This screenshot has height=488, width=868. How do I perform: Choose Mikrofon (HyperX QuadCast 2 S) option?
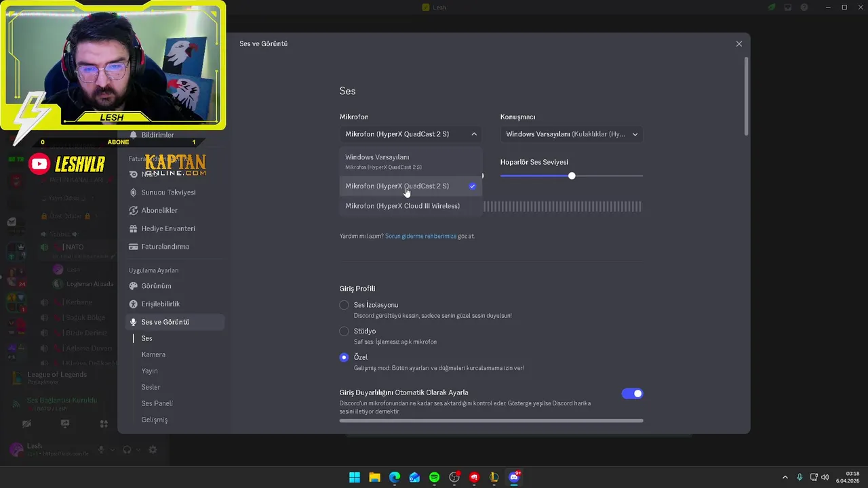point(411,186)
